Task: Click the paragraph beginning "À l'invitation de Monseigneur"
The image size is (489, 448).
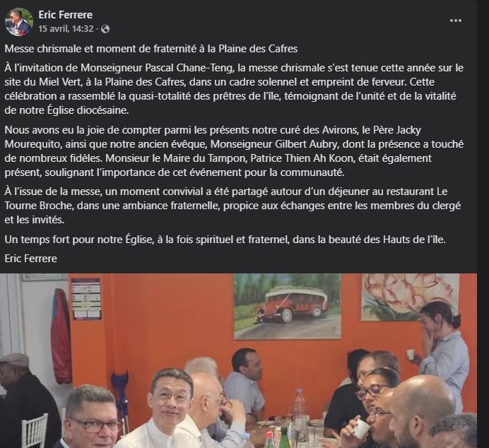Action: (234, 89)
